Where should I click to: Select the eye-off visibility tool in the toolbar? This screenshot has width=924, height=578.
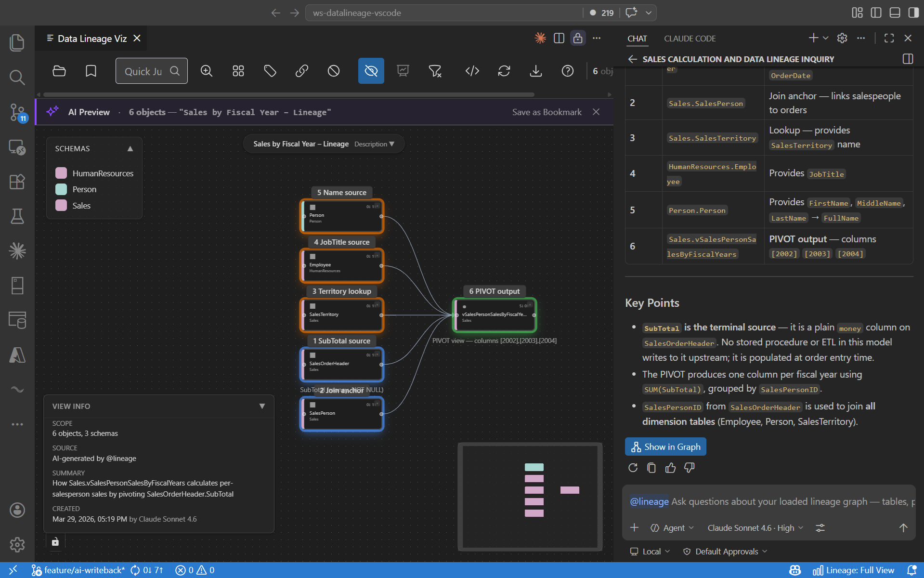(371, 71)
